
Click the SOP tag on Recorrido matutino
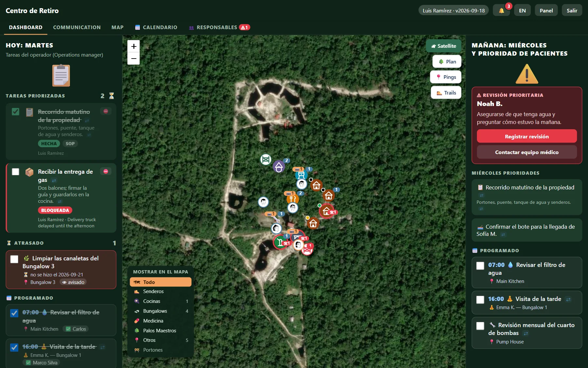[70, 144]
